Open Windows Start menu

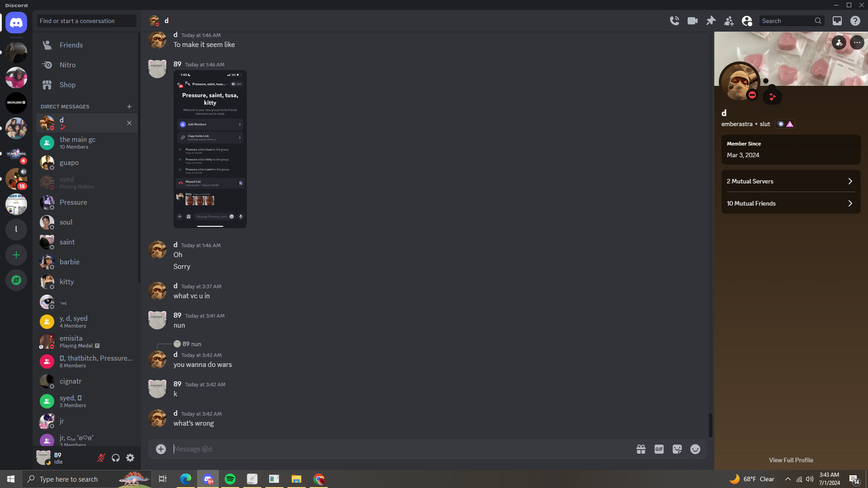[11, 479]
